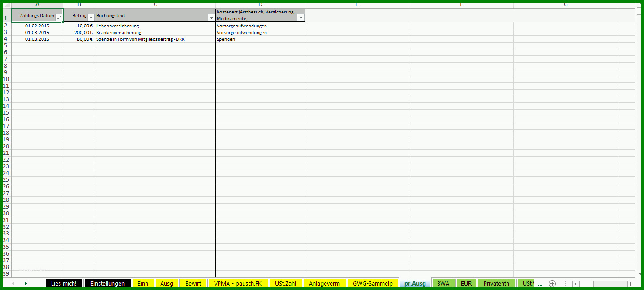This screenshot has height=290, width=644.
Task: Open the Zahlungs Datum filter dropdown
Action: (59, 18)
